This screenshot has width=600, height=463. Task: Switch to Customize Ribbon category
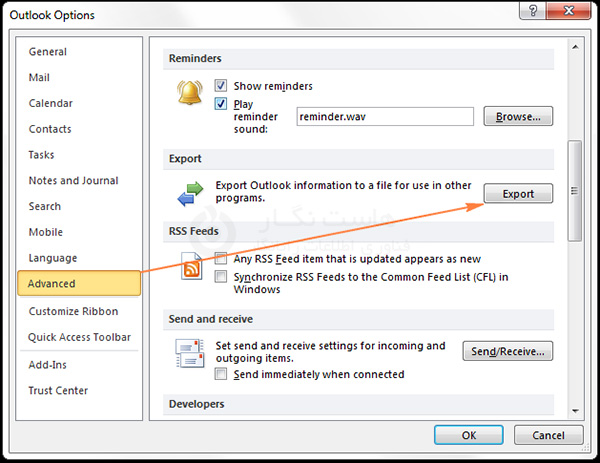pos(73,311)
